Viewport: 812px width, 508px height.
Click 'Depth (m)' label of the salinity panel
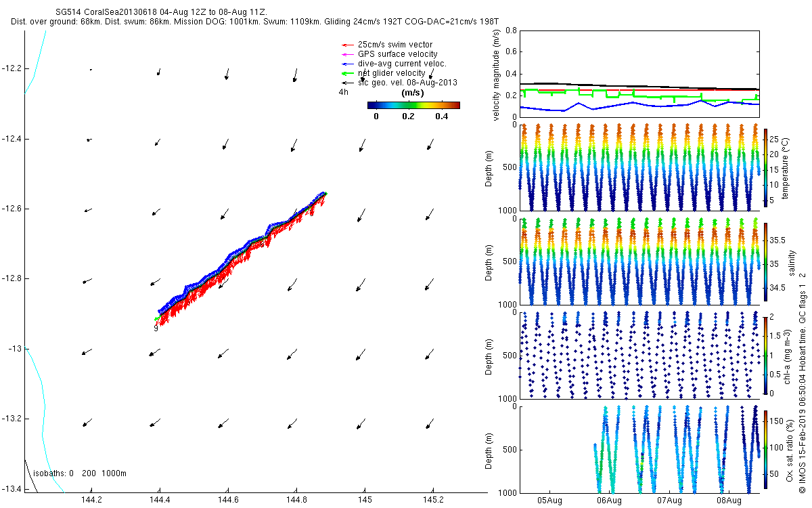coord(489,261)
